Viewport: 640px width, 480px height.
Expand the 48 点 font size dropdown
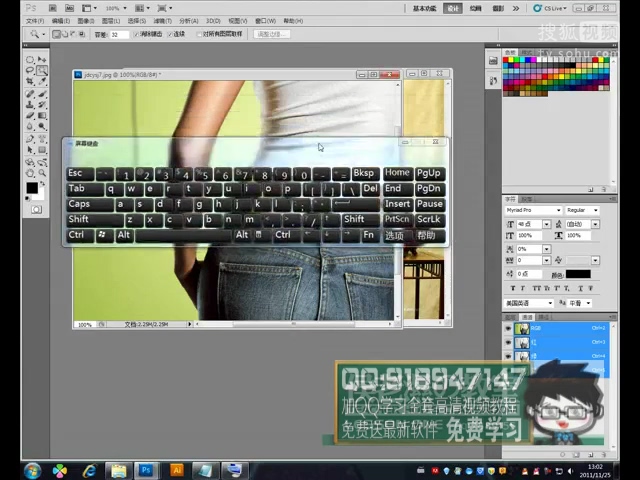[546, 224]
